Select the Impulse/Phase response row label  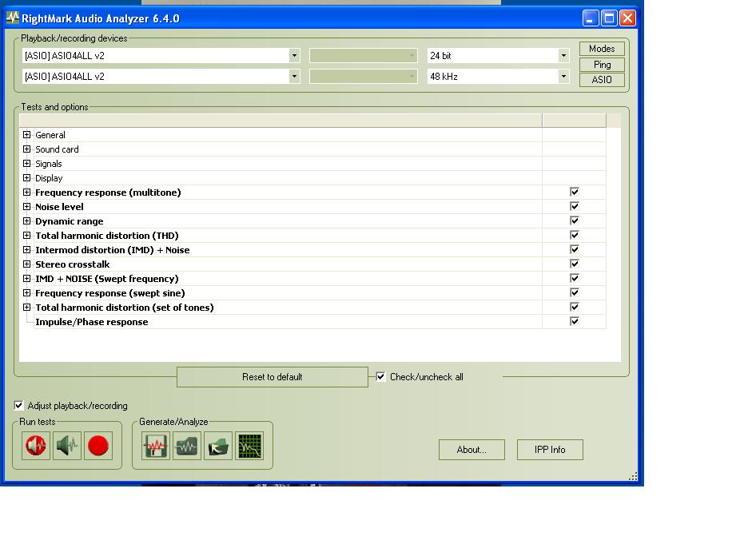92,322
